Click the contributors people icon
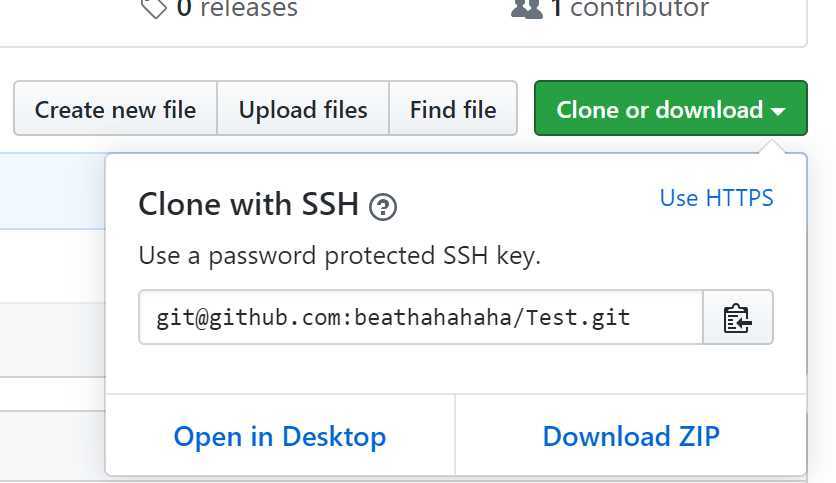Viewport: 836px width, 483px height. tap(526, 9)
